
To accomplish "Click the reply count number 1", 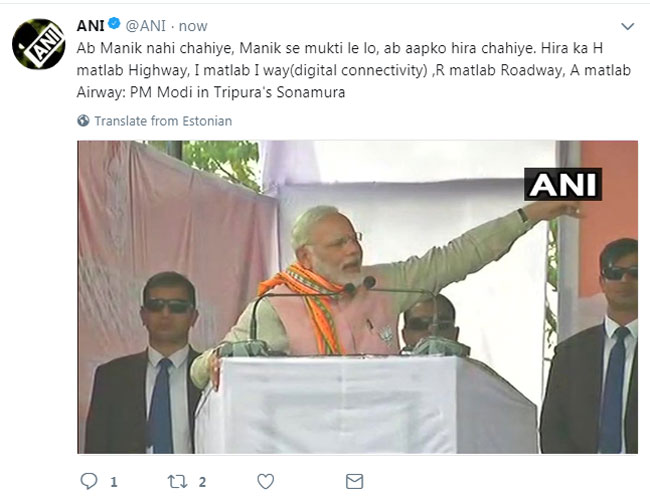I will 114,482.
